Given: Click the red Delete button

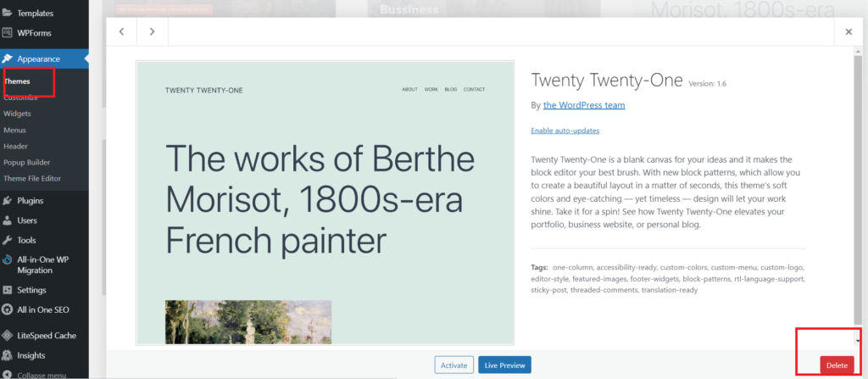Looking at the screenshot, I should pos(837,365).
